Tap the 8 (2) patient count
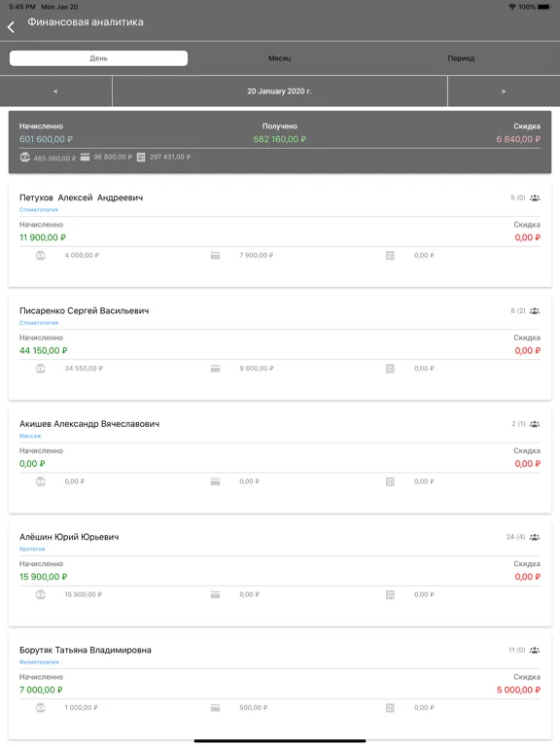560x747 pixels. [518, 310]
